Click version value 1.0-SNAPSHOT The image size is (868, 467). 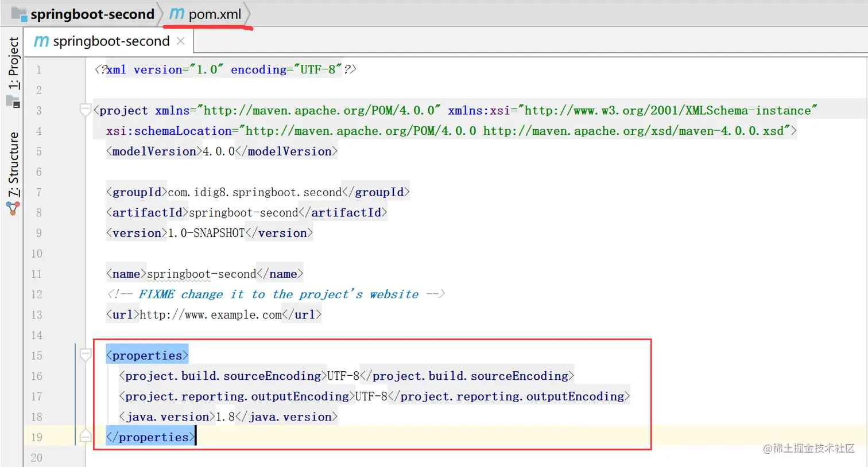[x=206, y=234]
